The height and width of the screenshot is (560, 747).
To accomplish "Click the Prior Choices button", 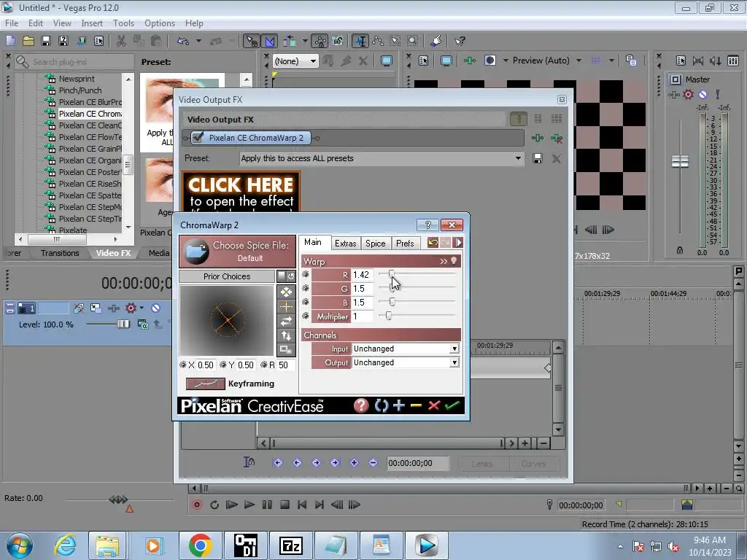I will pyautogui.click(x=227, y=276).
